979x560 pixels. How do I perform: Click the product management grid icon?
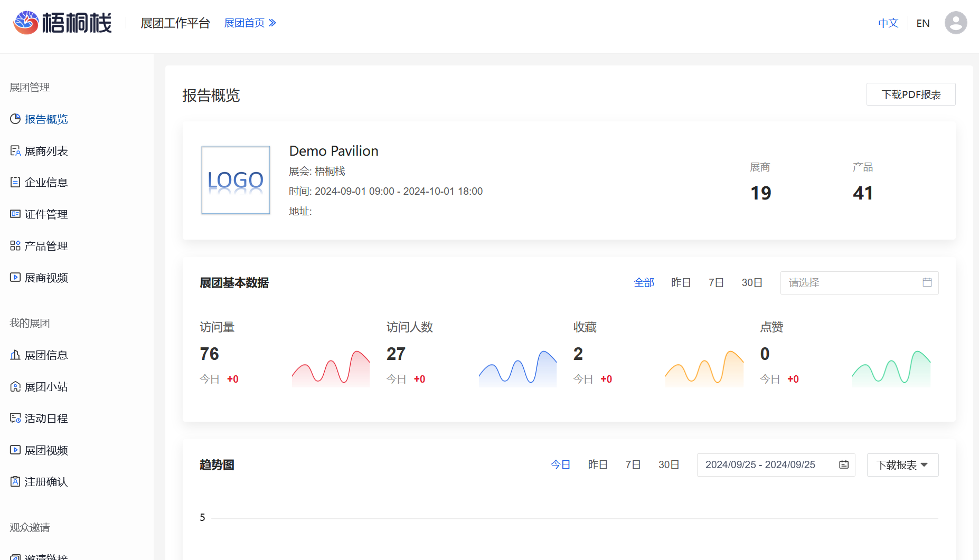pyautogui.click(x=15, y=245)
